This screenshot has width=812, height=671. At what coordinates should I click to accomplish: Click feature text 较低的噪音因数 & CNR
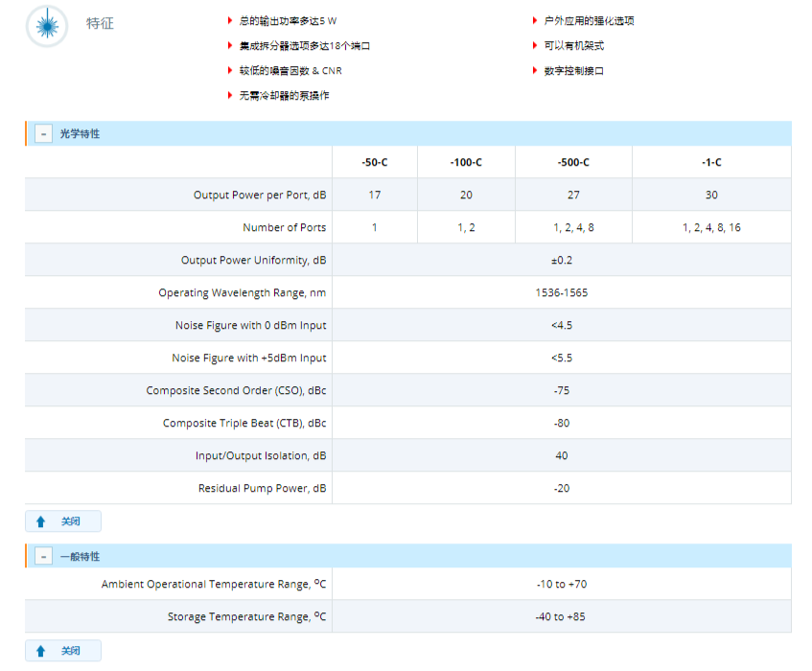(290, 70)
